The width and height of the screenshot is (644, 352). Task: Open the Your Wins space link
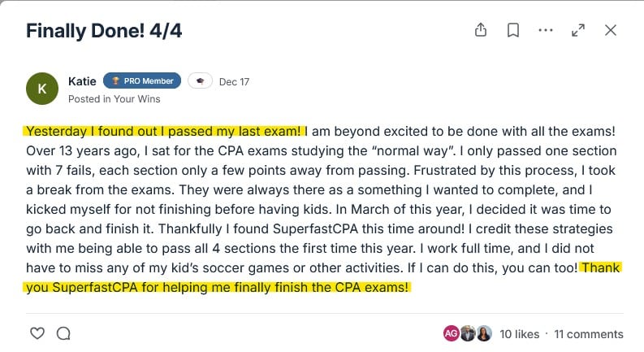[x=139, y=99]
